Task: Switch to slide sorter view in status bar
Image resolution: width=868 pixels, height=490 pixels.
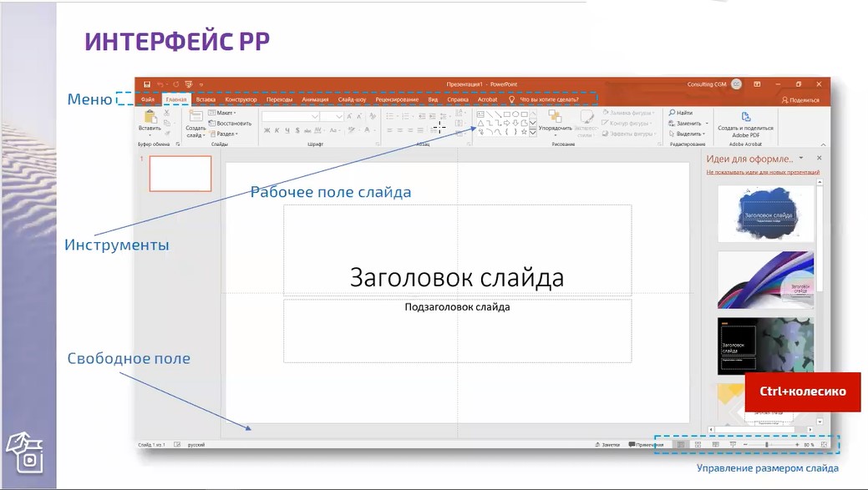Action: pos(698,445)
